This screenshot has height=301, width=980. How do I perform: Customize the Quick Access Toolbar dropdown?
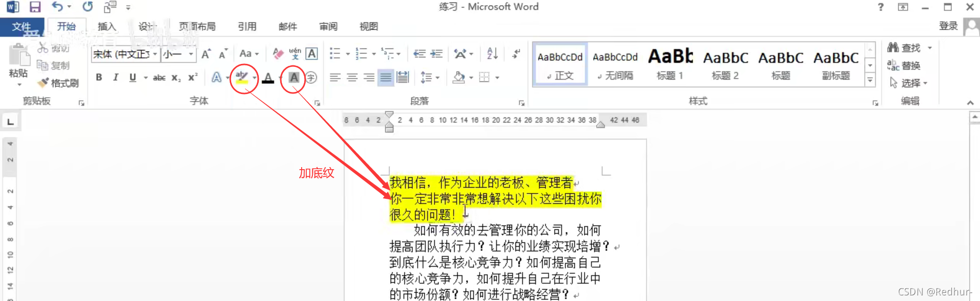(128, 8)
